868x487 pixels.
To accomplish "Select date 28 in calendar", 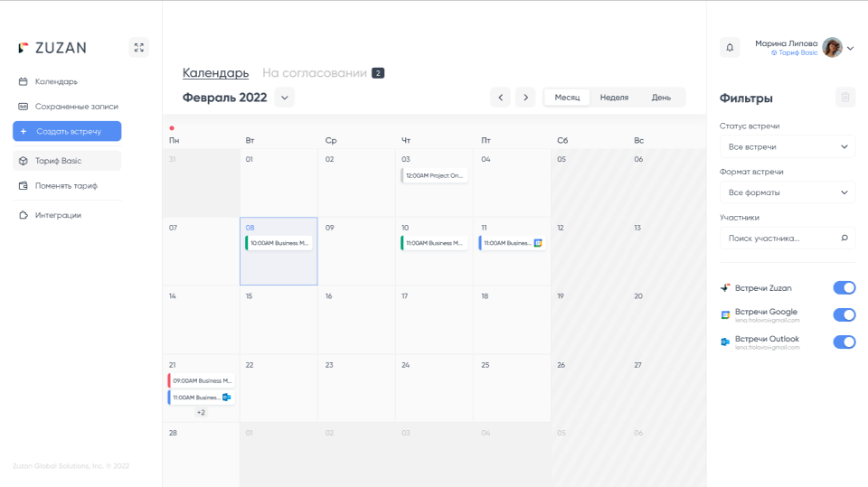I will pos(174,433).
